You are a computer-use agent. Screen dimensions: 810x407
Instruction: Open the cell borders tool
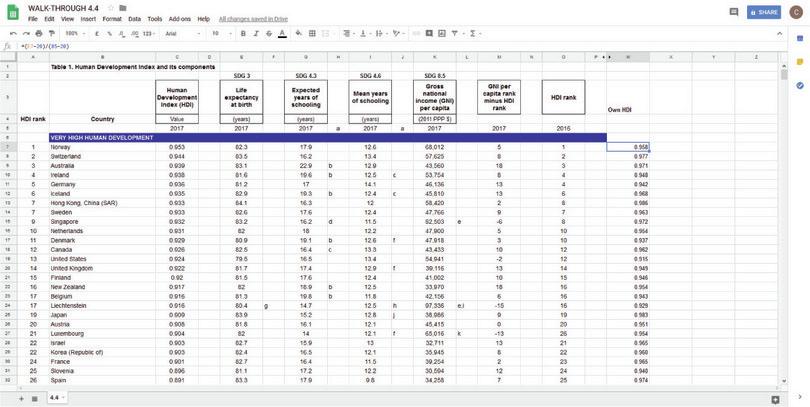click(312, 34)
